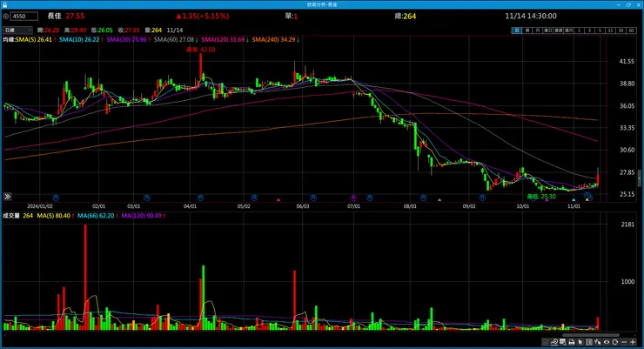Click the tallest red volume bar near 2181
Screen dimensions: 644x349
point(85,277)
